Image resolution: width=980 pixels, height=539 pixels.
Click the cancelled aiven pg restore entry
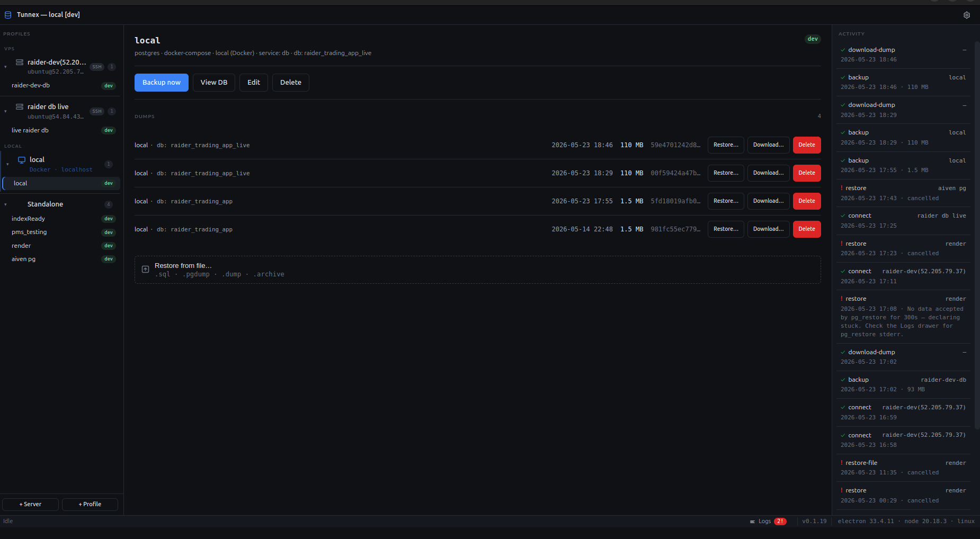tap(903, 193)
